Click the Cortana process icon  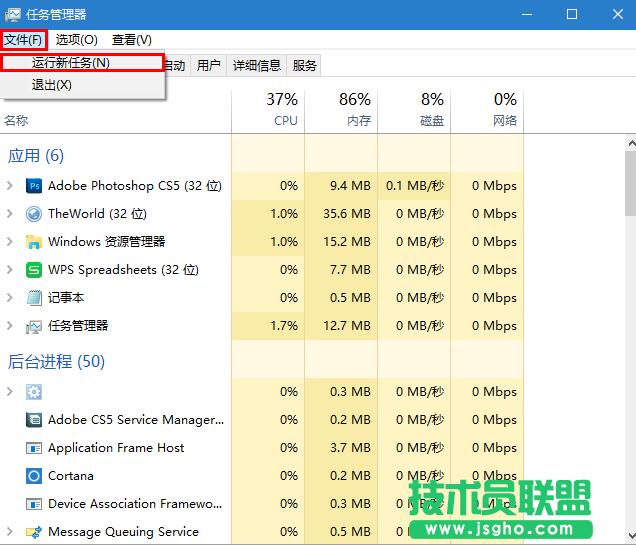[x=34, y=476]
